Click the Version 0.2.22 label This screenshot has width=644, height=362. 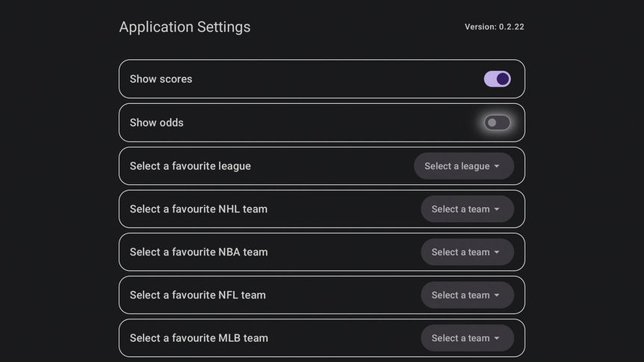pyautogui.click(x=494, y=27)
